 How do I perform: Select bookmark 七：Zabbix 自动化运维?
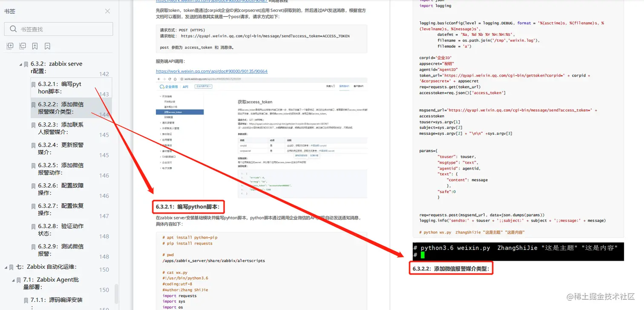coord(46,267)
